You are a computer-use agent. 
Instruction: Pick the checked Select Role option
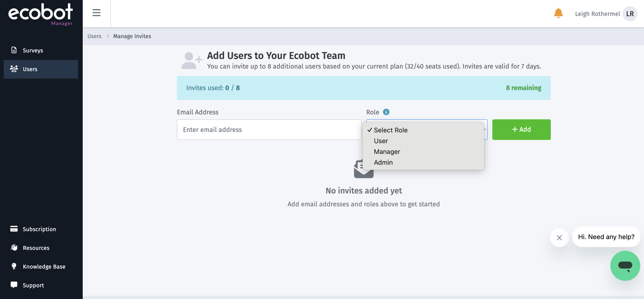390,130
